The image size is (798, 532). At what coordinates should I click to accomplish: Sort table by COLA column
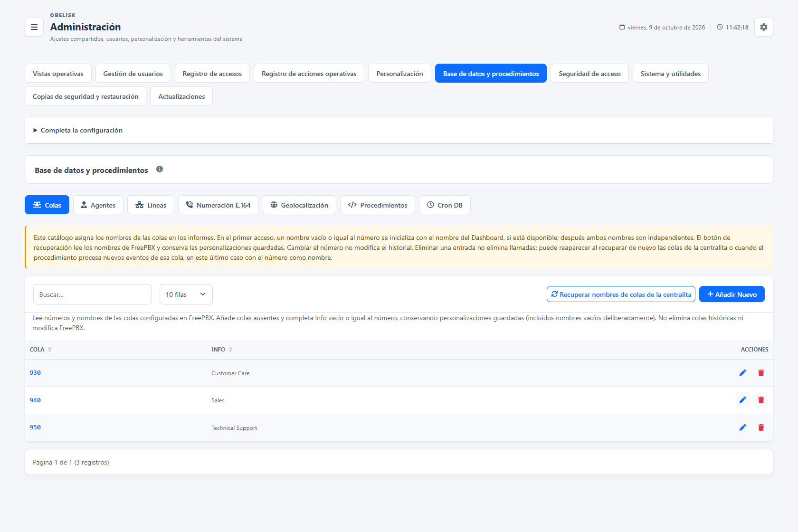(x=40, y=350)
